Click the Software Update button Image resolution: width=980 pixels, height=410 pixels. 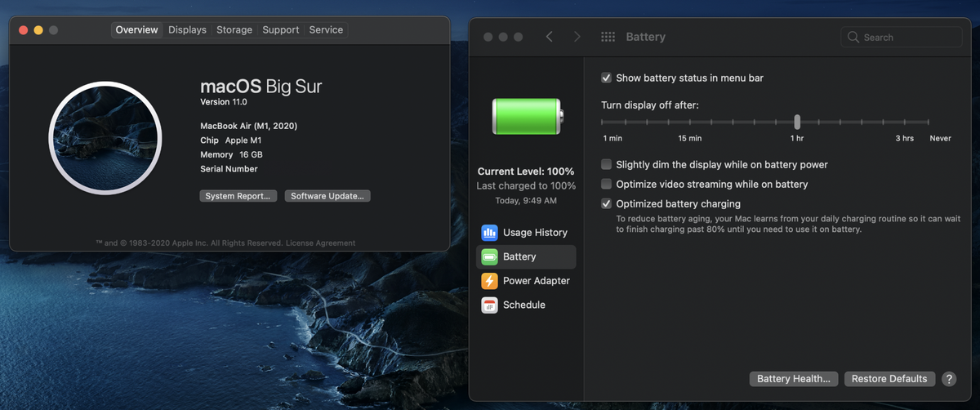[x=327, y=196]
